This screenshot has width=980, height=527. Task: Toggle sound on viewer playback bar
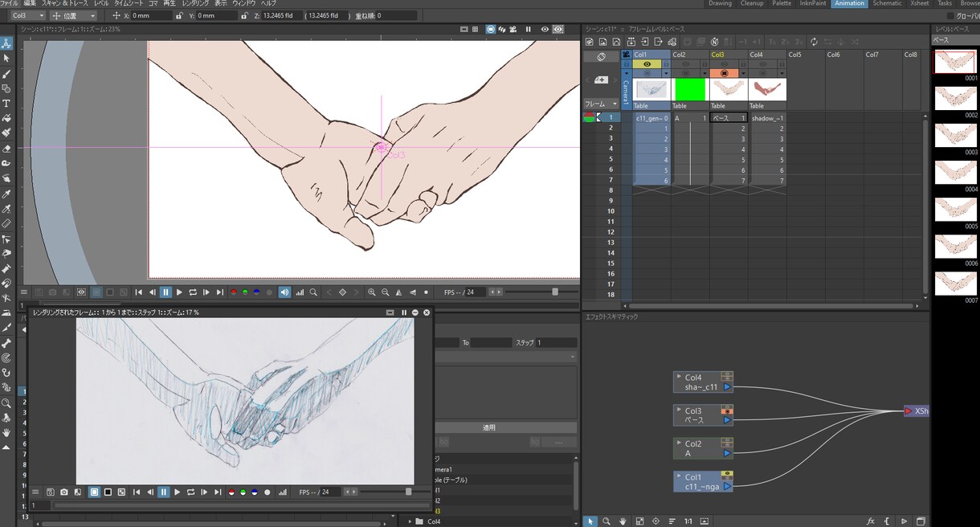(x=284, y=292)
